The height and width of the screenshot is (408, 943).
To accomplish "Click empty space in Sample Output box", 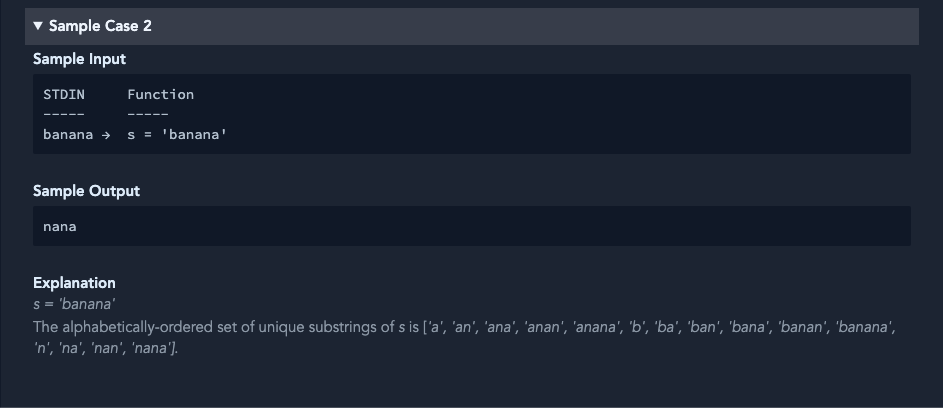I will 500,226.
